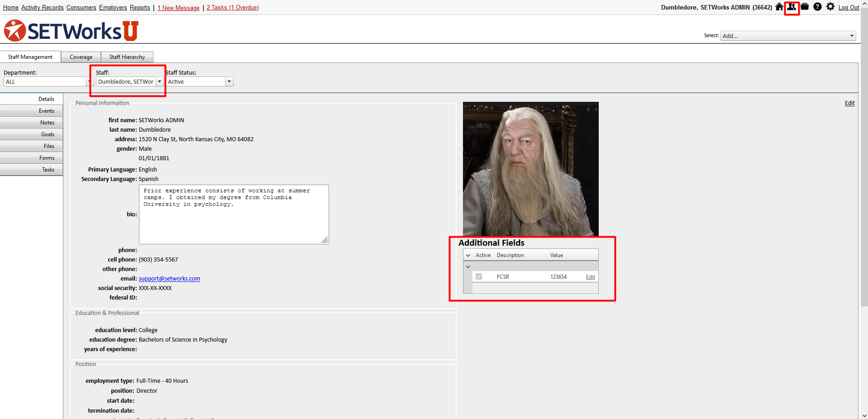The width and height of the screenshot is (868, 419).
Task: Open the Reports link
Action: click(x=140, y=8)
